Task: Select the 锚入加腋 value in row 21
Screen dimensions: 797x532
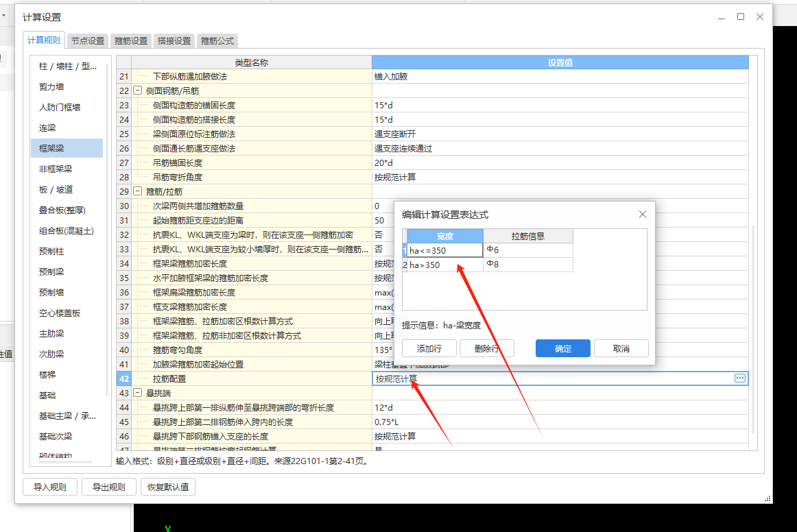Action: click(x=560, y=77)
